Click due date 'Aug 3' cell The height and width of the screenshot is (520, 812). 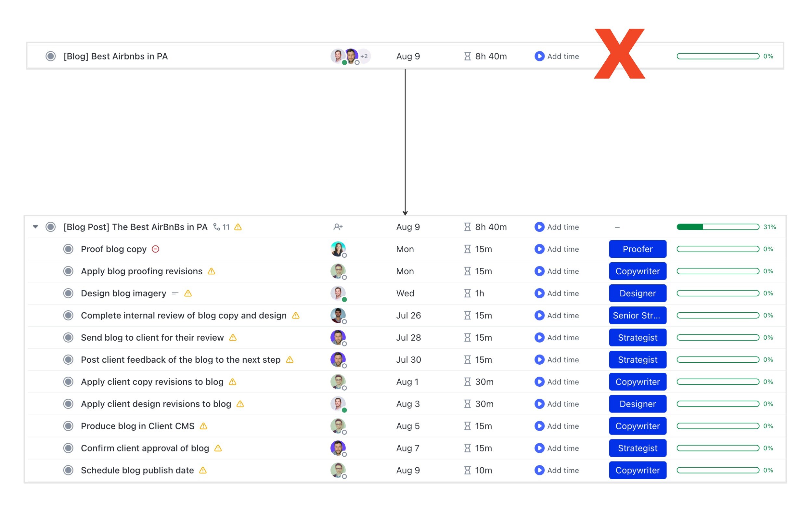(x=408, y=404)
